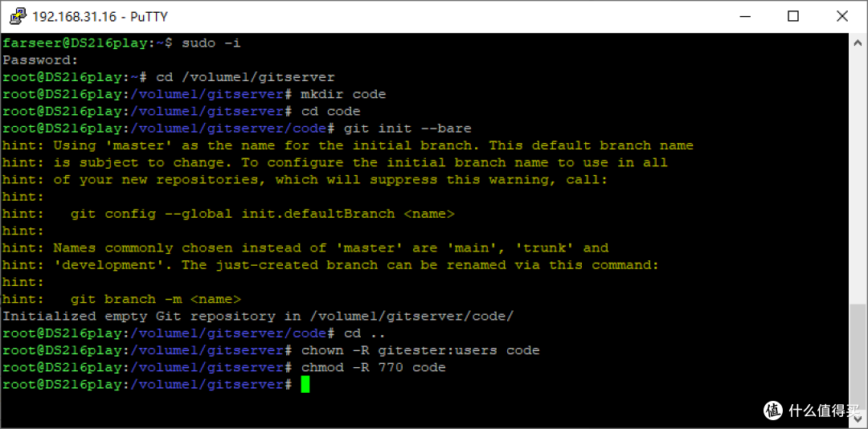Click the 'cd code' command text
This screenshot has width=868, height=429.
point(330,111)
